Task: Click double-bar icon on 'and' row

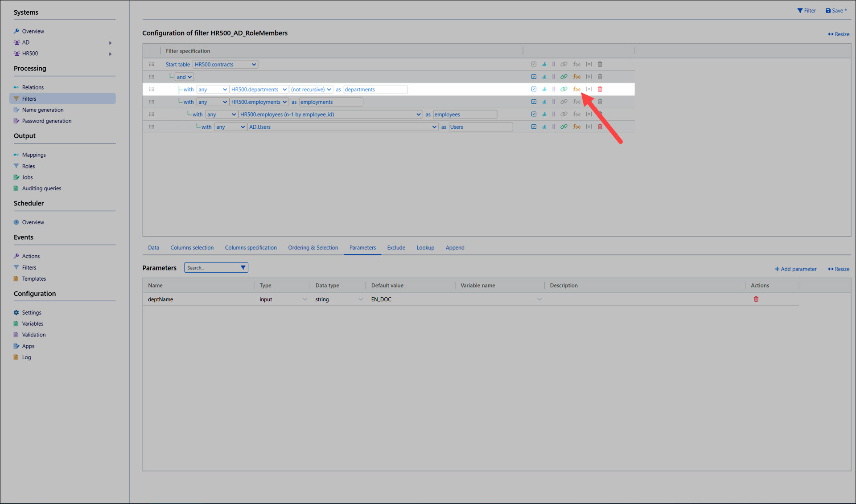Action: click(553, 77)
